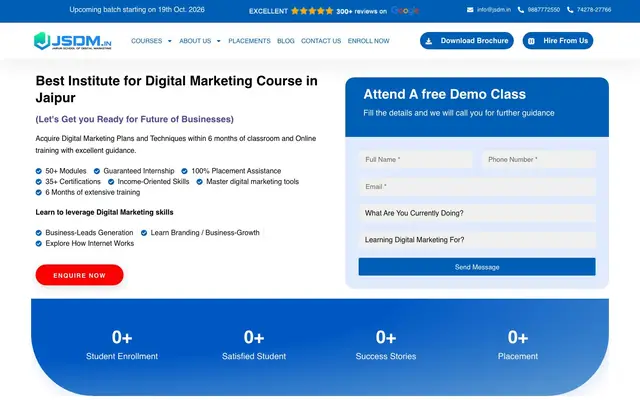Click the envelope icon beside info@jsdm.in
This screenshot has width=640, height=400.
point(470,10)
